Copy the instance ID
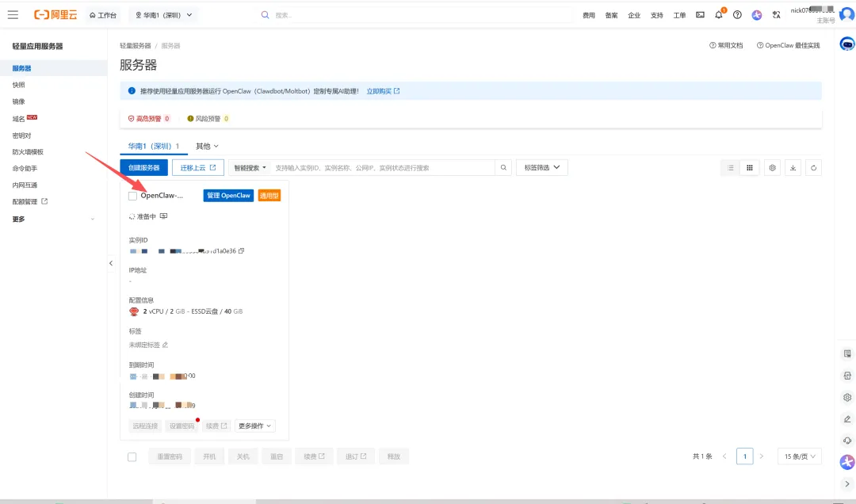This screenshot has width=856, height=504. click(241, 251)
